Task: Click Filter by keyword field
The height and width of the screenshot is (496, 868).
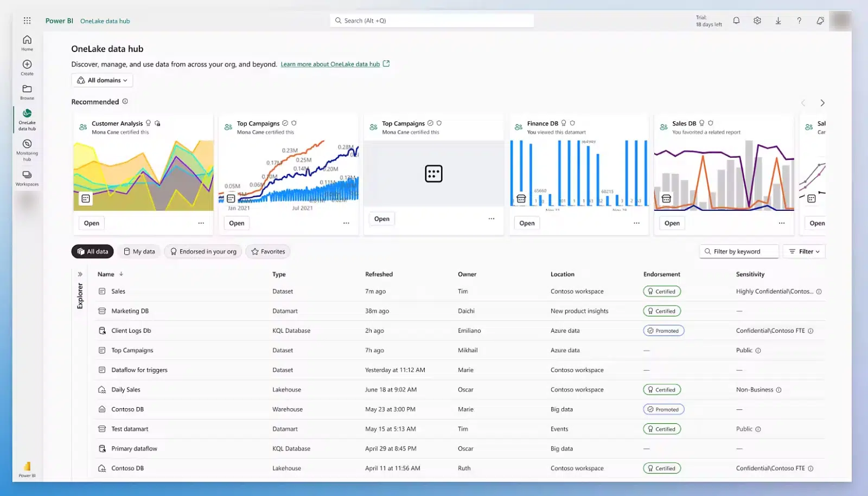Action: (739, 252)
